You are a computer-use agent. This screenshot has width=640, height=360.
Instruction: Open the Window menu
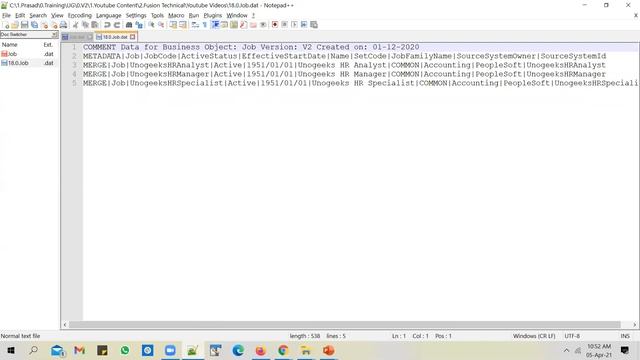tap(237, 15)
